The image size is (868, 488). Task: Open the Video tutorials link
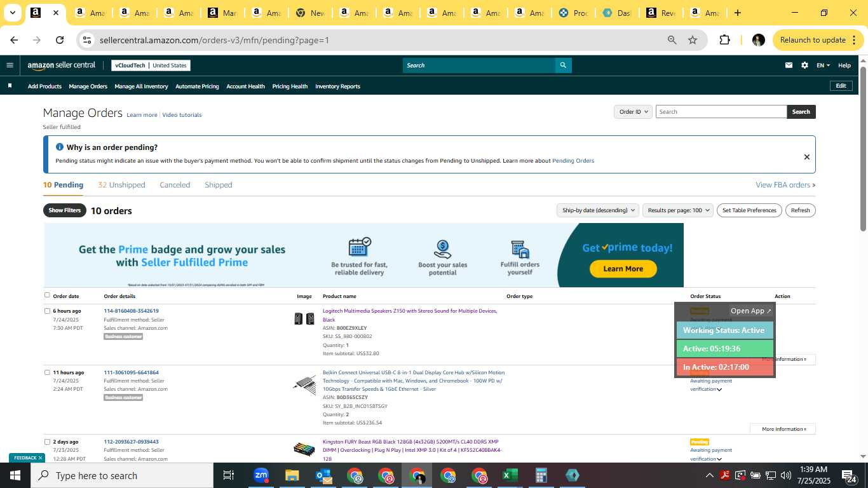click(x=182, y=115)
